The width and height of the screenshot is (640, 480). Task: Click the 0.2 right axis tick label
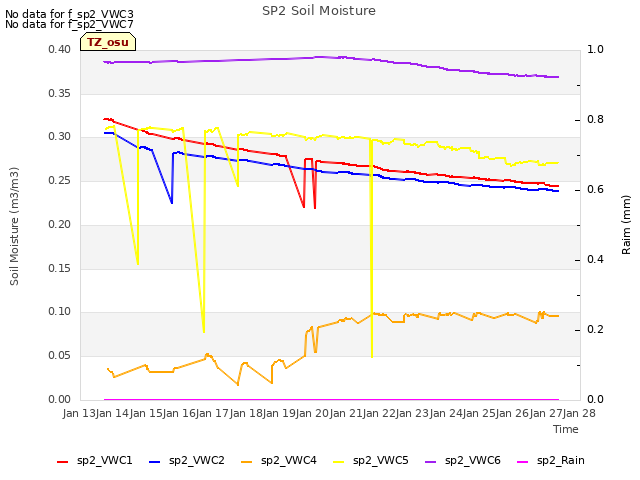click(x=596, y=329)
